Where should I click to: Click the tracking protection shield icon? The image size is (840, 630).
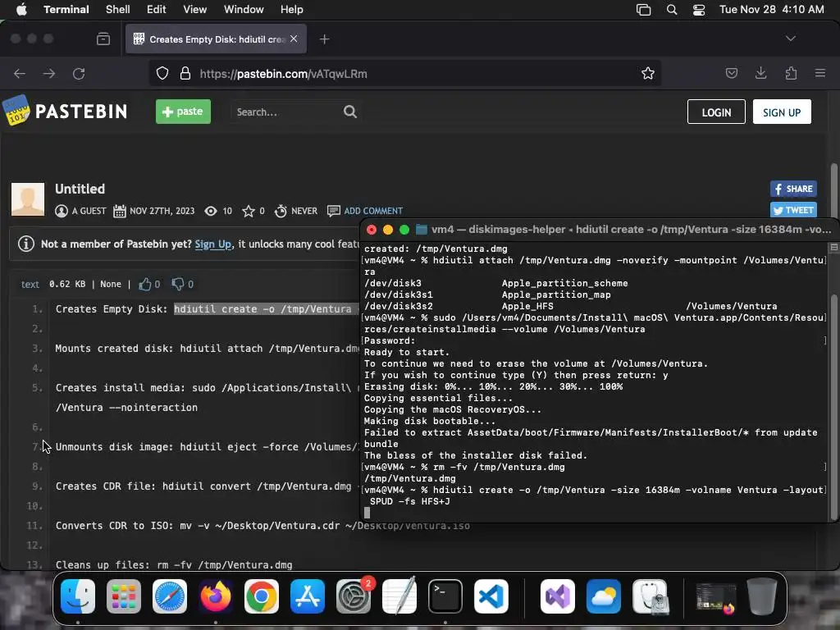coord(162,73)
